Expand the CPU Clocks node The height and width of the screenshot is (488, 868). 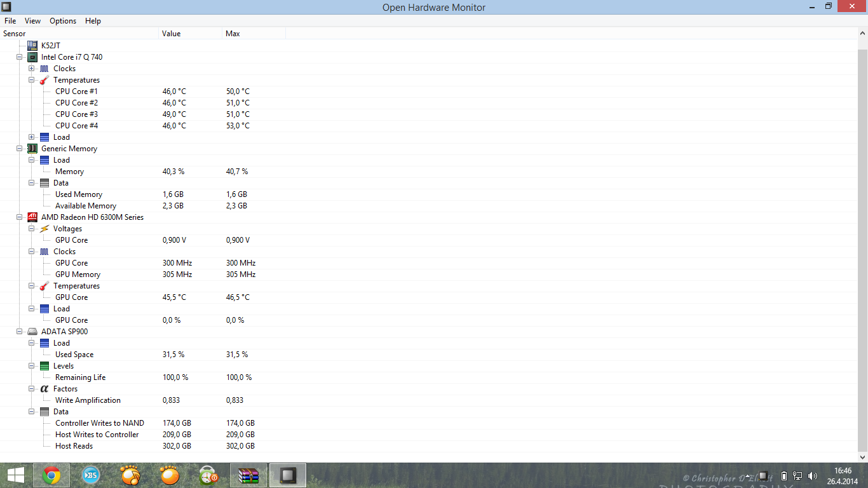coord(32,69)
